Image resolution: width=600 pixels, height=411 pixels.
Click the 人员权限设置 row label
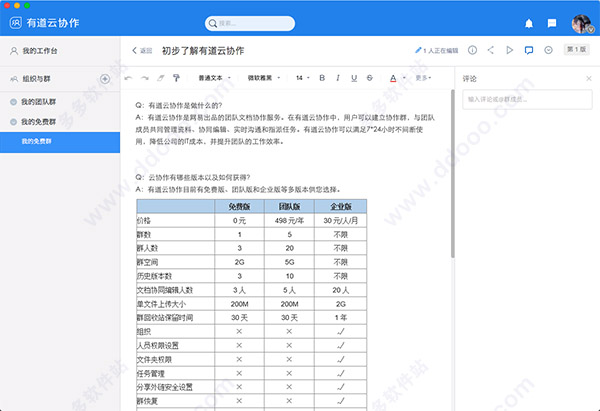158,346
